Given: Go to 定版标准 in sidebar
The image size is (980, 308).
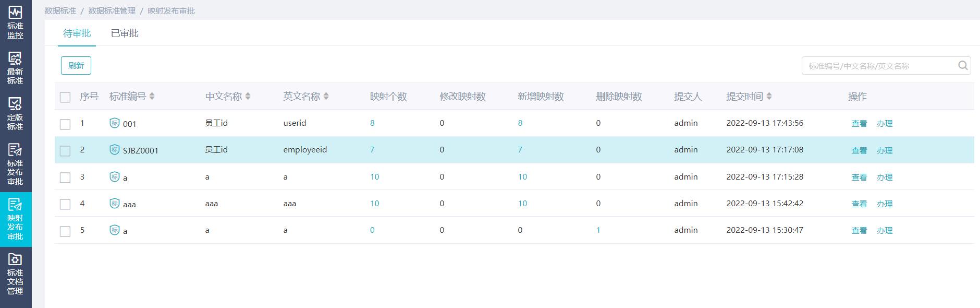Looking at the screenshot, I should pyautogui.click(x=15, y=113).
